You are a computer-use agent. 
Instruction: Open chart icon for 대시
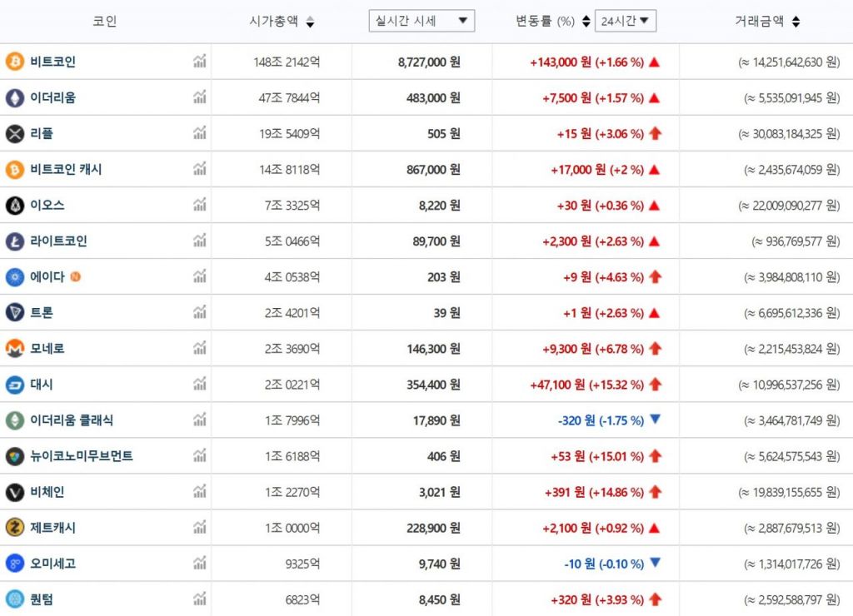coord(199,385)
